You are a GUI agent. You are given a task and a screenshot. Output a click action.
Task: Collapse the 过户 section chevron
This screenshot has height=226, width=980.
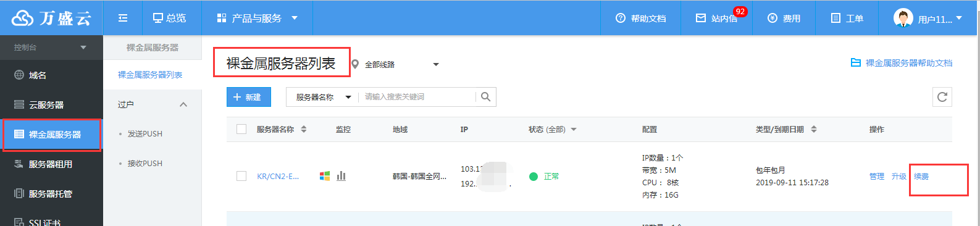(183, 104)
